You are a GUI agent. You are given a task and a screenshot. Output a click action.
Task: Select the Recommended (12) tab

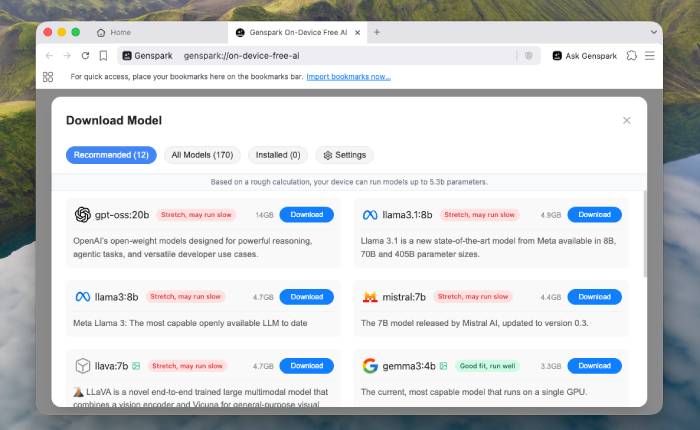tap(111, 155)
